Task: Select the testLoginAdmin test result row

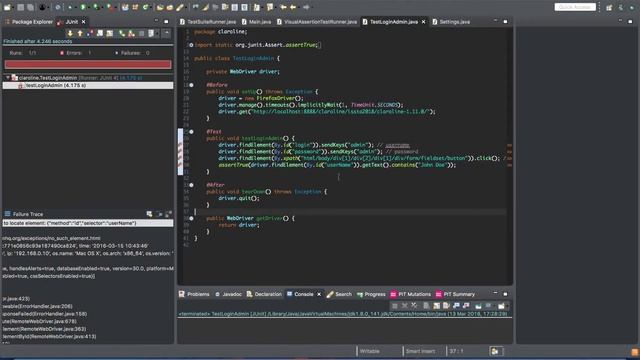Action: (x=88, y=85)
